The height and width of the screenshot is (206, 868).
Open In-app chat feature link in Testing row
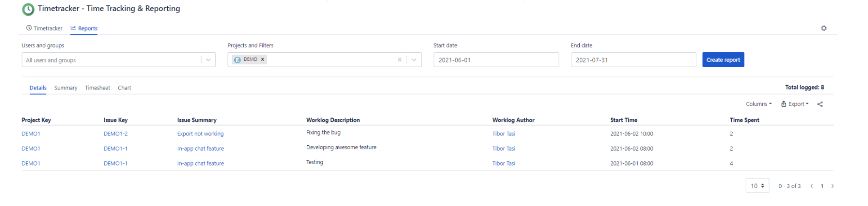point(200,163)
